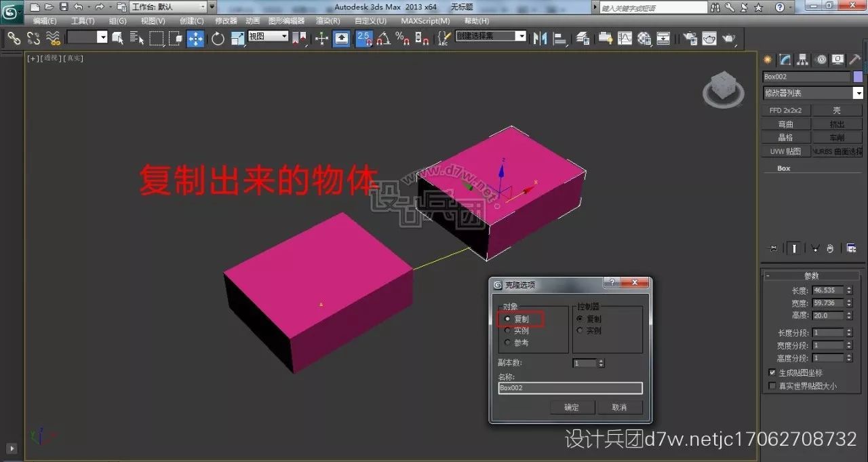Screen dimensions: 868x462
Task: Open the 视图(V) menu
Action: pyautogui.click(x=153, y=21)
